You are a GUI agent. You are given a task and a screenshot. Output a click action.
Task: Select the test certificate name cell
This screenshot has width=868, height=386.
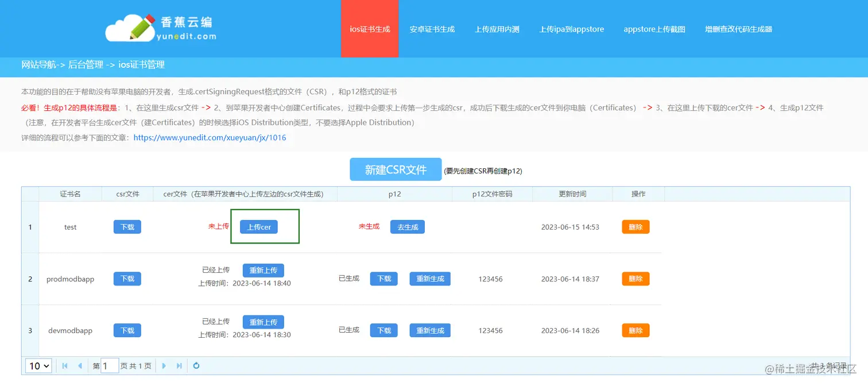[x=71, y=227]
